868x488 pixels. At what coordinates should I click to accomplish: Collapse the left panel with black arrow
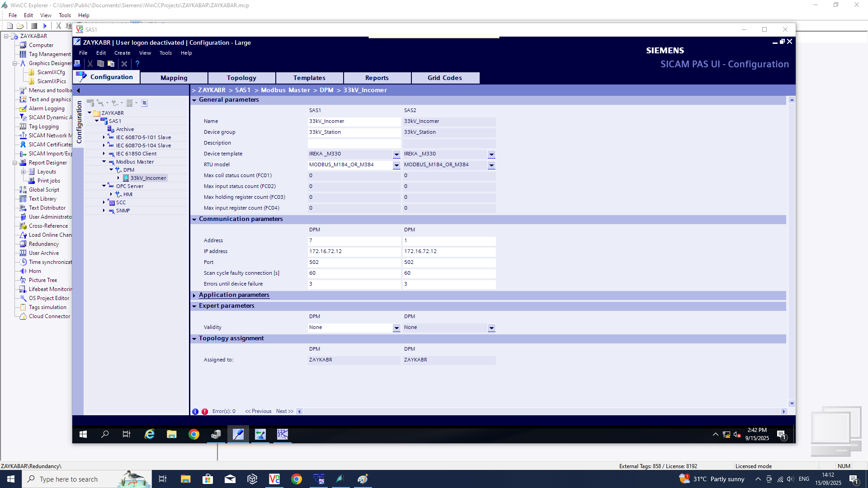coord(78,90)
